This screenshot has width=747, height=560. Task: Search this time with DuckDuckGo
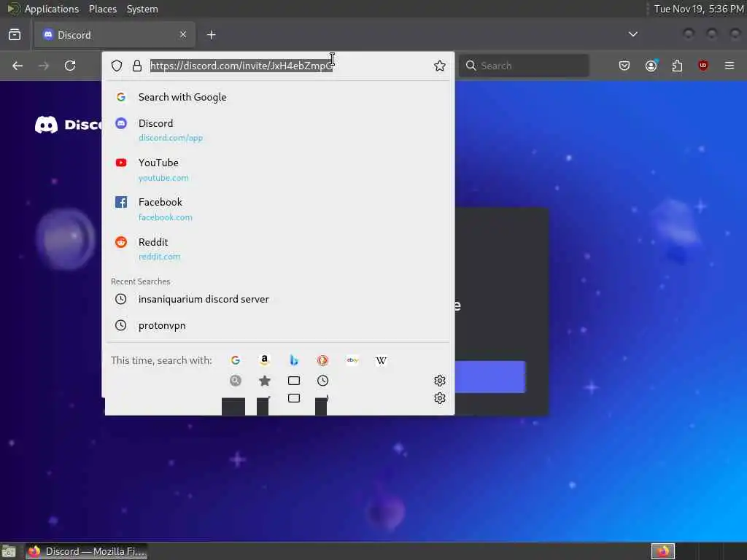323,360
